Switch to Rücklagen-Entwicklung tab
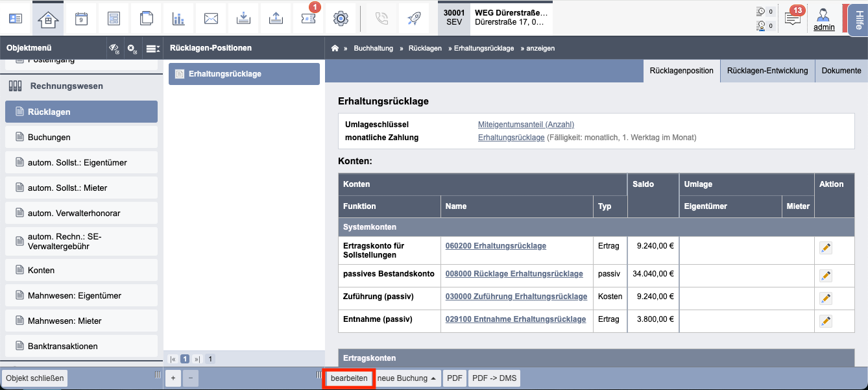 pyautogui.click(x=767, y=71)
